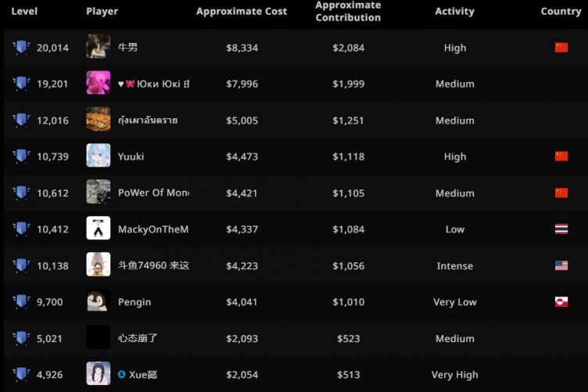The width and height of the screenshot is (588, 392).
Task: Click the level badge icon beside 12,016
Action: pyautogui.click(x=21, y=120)
